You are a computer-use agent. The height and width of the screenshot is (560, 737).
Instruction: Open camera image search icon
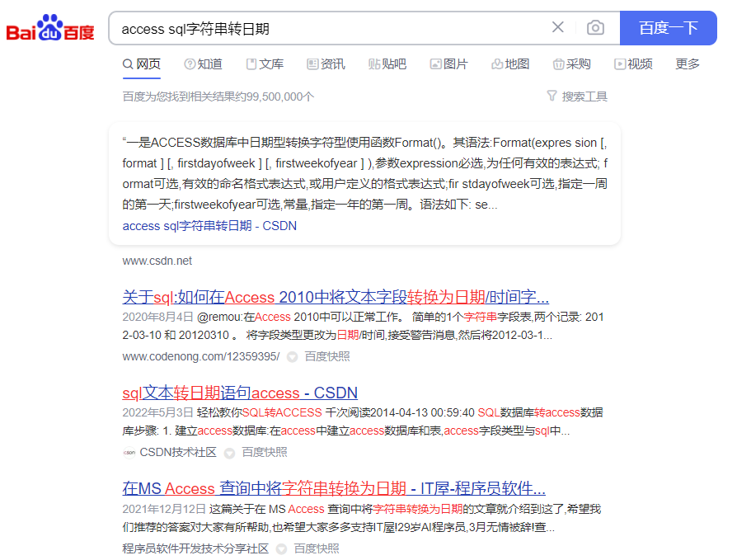coord(595,28)
